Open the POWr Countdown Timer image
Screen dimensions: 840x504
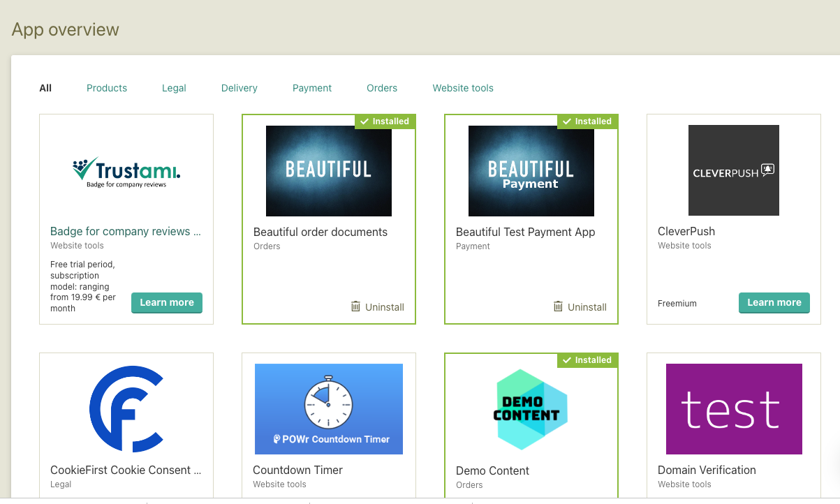coord(329,409)
